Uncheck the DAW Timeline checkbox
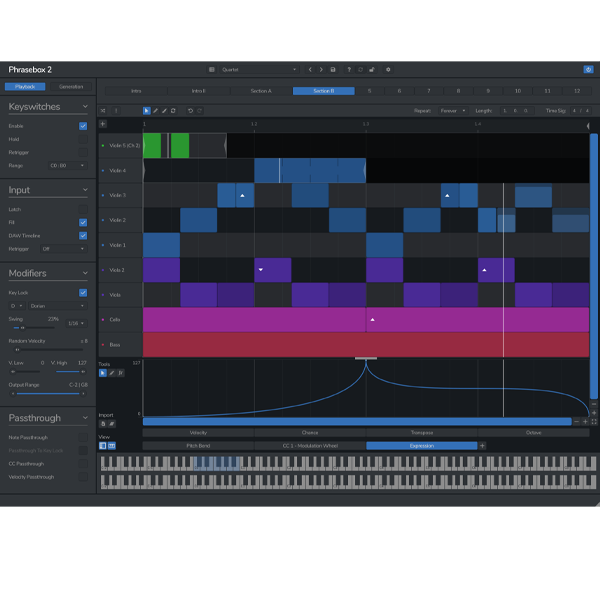600x600 pixels. (83, 236)
